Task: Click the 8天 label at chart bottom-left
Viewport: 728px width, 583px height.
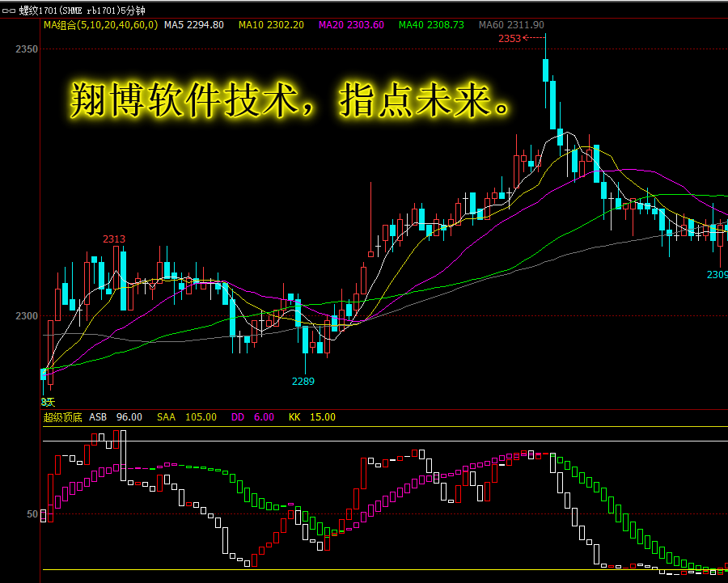Action: (48, 402)
